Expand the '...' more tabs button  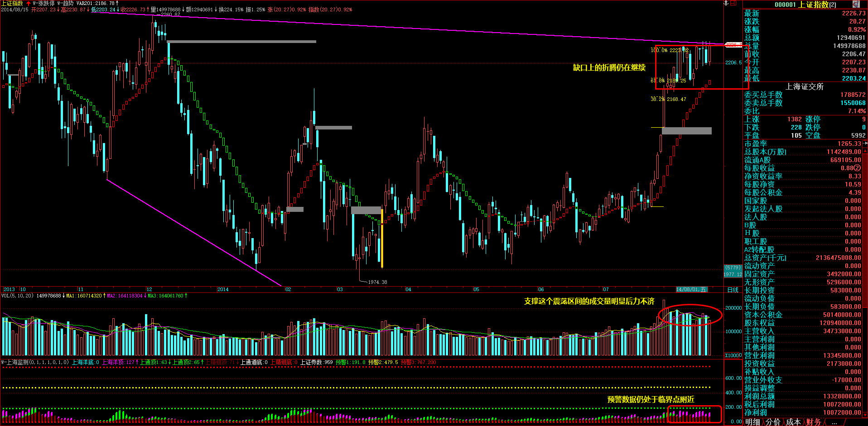pyautogui.click(x=834, y=422)
